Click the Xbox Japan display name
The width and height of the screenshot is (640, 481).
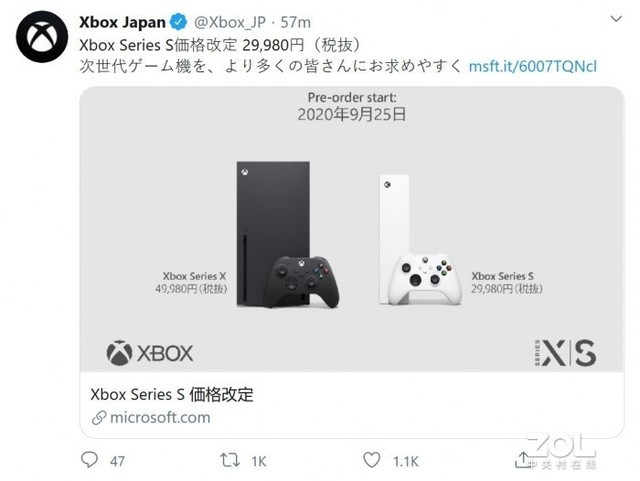122,22
